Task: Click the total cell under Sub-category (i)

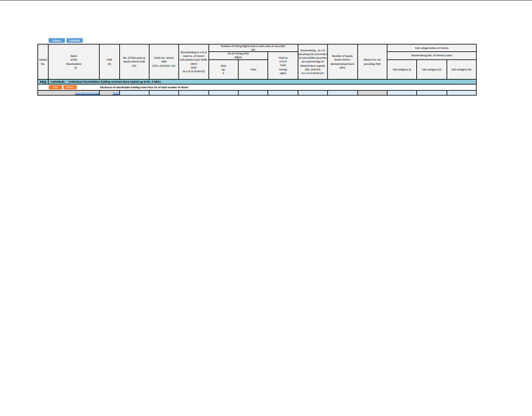Action: pos(402,93)
